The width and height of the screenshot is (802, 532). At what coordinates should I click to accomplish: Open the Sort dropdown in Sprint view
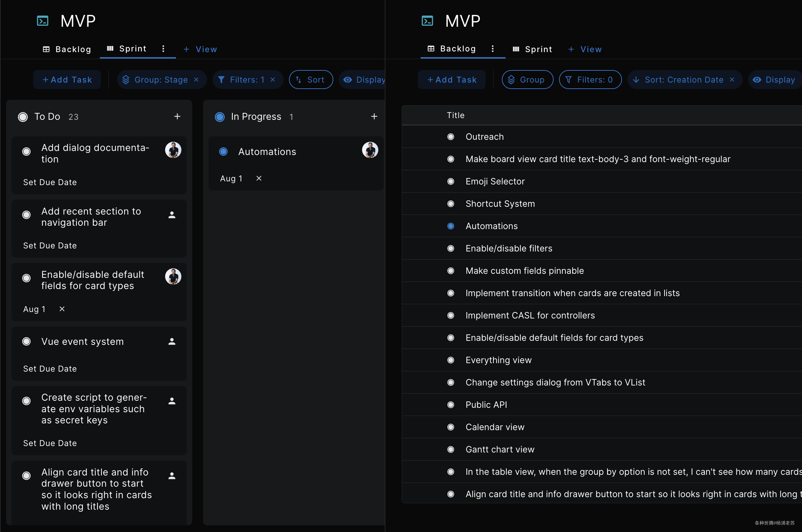[311, 80]
